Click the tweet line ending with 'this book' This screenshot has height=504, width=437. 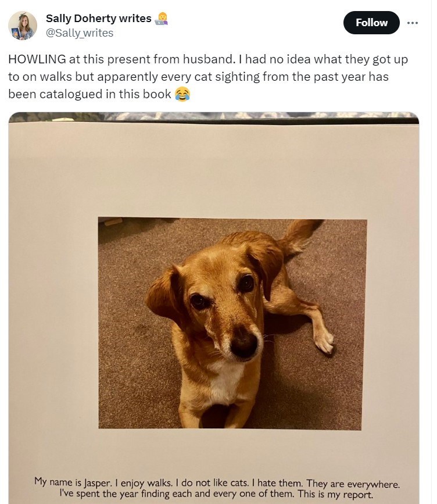tap(89, 94)
